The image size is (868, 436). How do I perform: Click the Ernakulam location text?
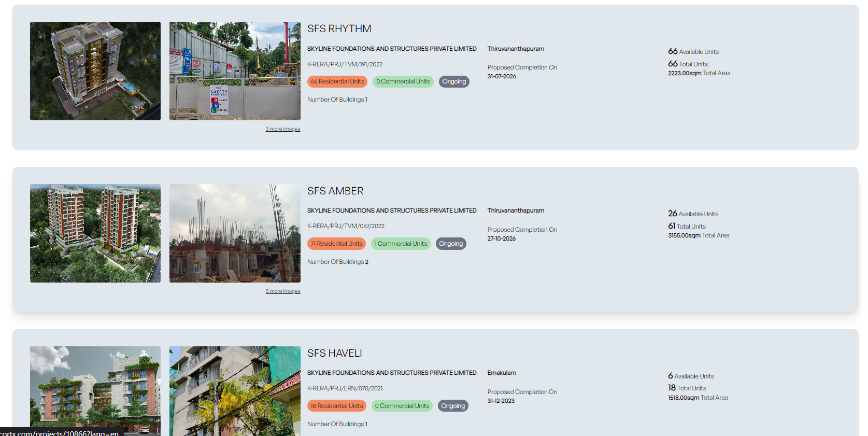pyautogui.click(x=502, y=373)
